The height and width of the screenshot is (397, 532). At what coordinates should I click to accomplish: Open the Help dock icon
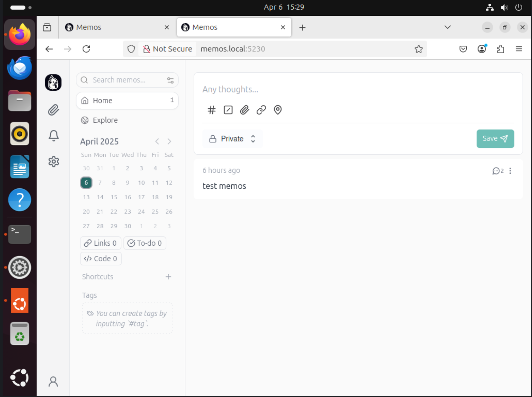tap(20, 200)
